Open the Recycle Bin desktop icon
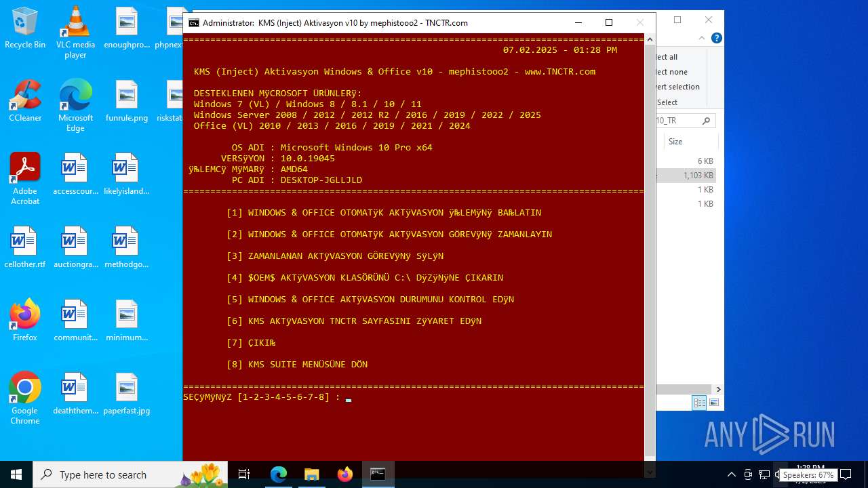 point(25,28)
